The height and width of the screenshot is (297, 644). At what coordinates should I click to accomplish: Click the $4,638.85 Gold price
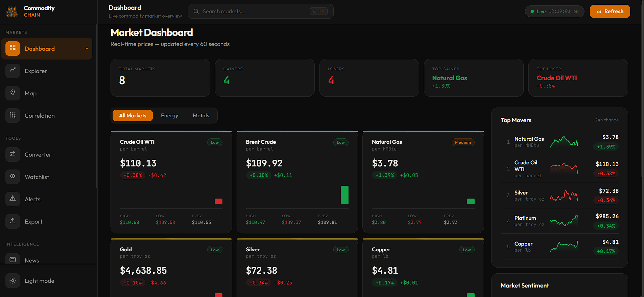143,271
